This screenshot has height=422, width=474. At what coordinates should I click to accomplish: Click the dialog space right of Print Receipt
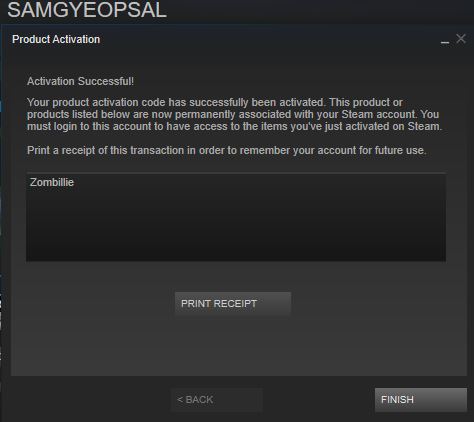click(379, 304)
